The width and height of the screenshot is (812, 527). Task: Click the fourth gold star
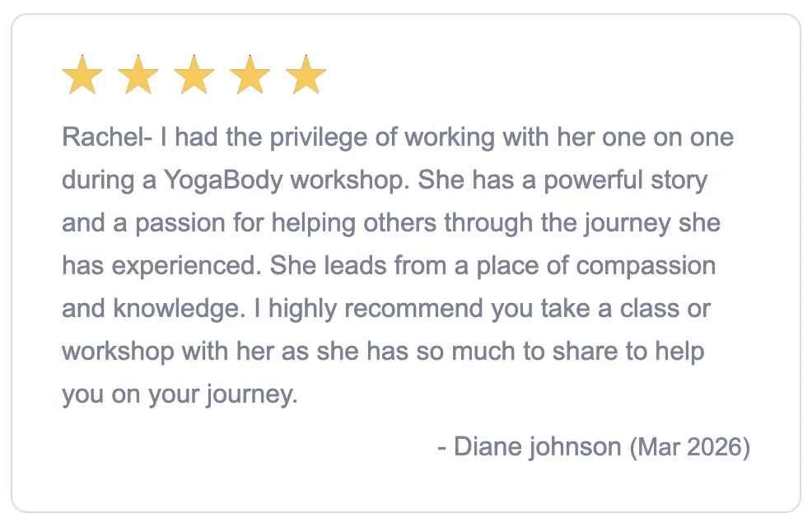(x=250, y=75)
